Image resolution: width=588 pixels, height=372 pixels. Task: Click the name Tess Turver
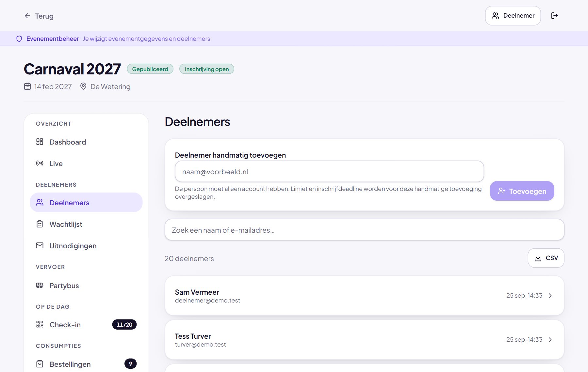point(193,336)
